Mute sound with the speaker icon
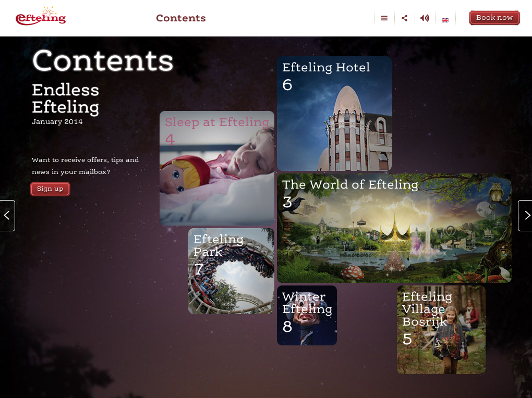This screenshot has width=532, height=398. click(425, 18)
